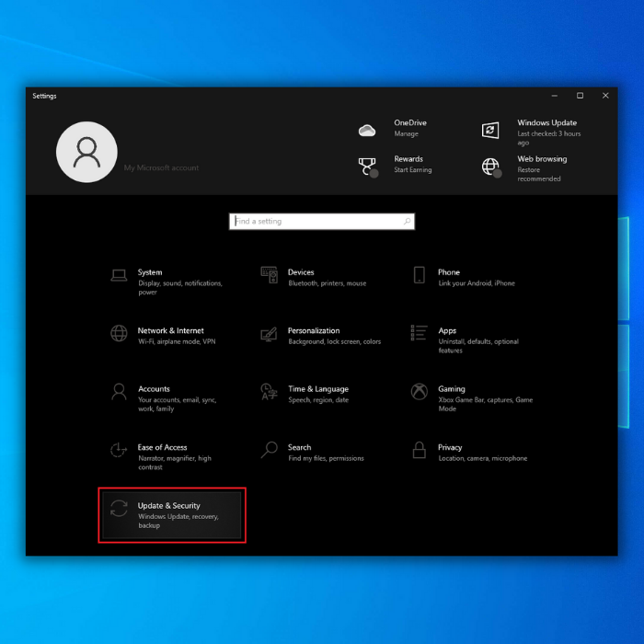This screenshot has width=644, height=644.
Task: Click 'Background, lock screen, colors' description
Action: (335, 341)
